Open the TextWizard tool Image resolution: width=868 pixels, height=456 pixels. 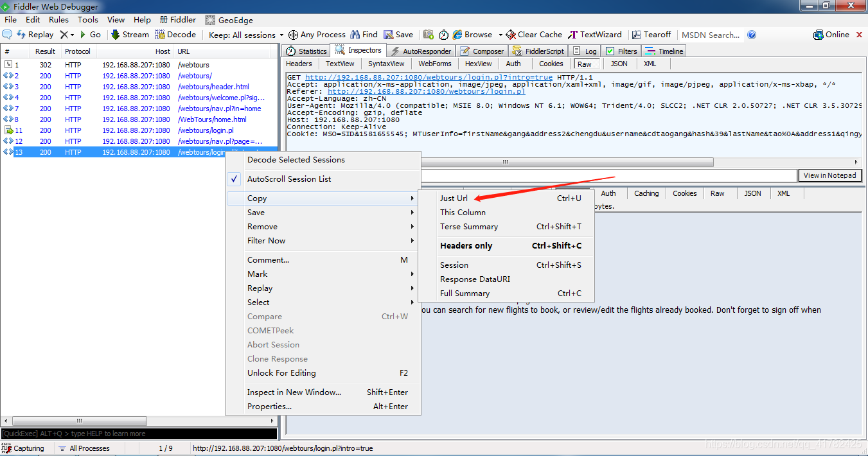click(x=595, y=35)
